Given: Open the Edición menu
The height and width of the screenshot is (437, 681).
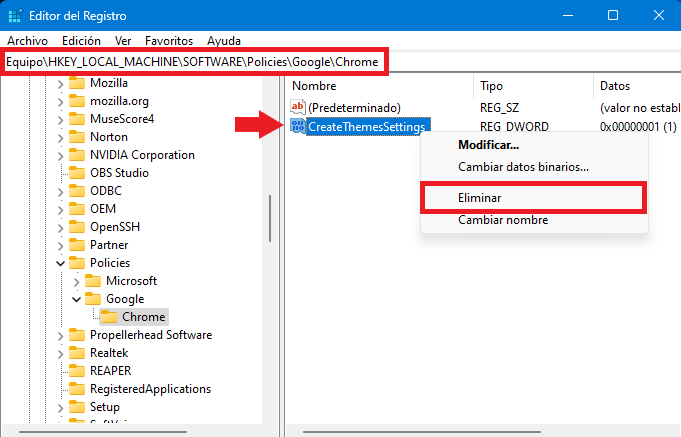Looking at the screenshot, I should 81,41.
